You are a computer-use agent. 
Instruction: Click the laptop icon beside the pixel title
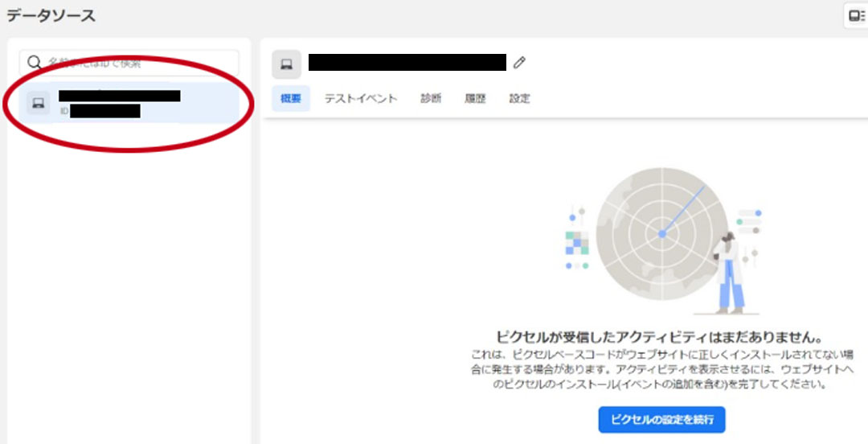pos(286,64)
